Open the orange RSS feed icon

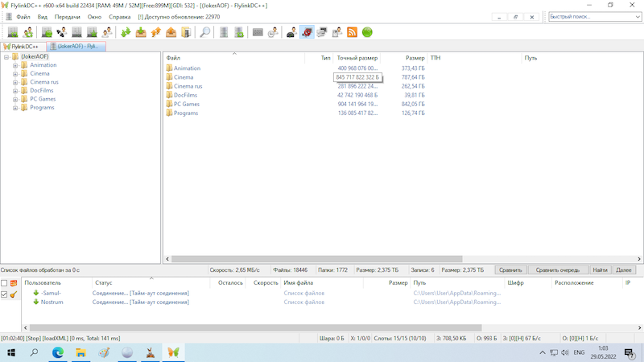point(352,32)
